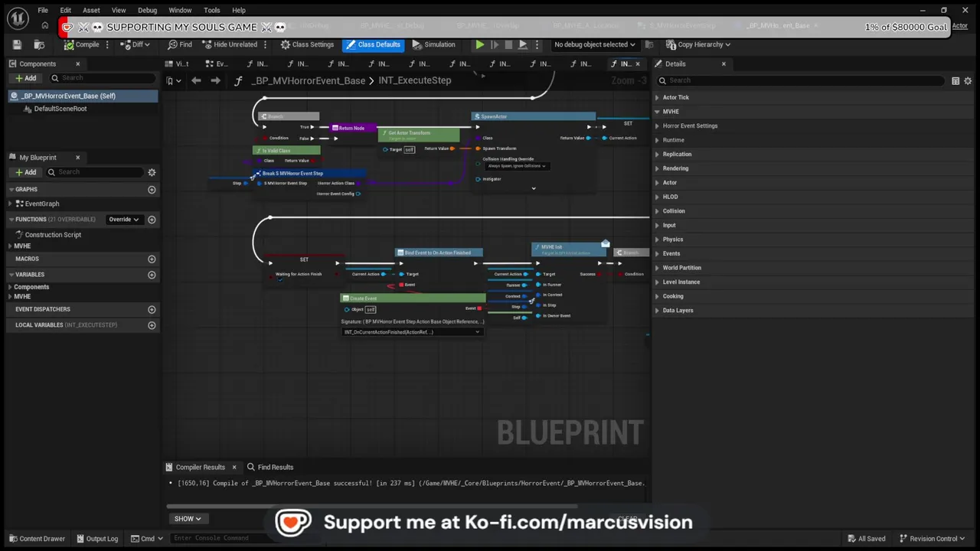980x551 pixels.
Task: Collapse the GRAPHS section
Action: point(12,189)
